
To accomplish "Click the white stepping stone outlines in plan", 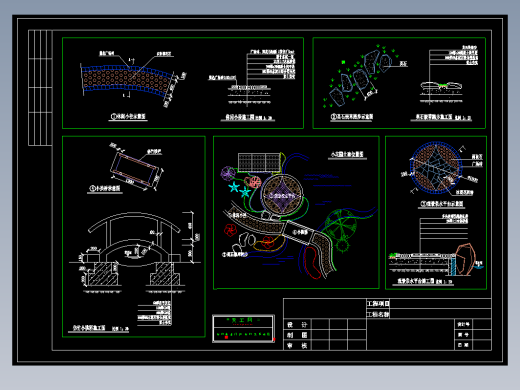I will point(245,243).
